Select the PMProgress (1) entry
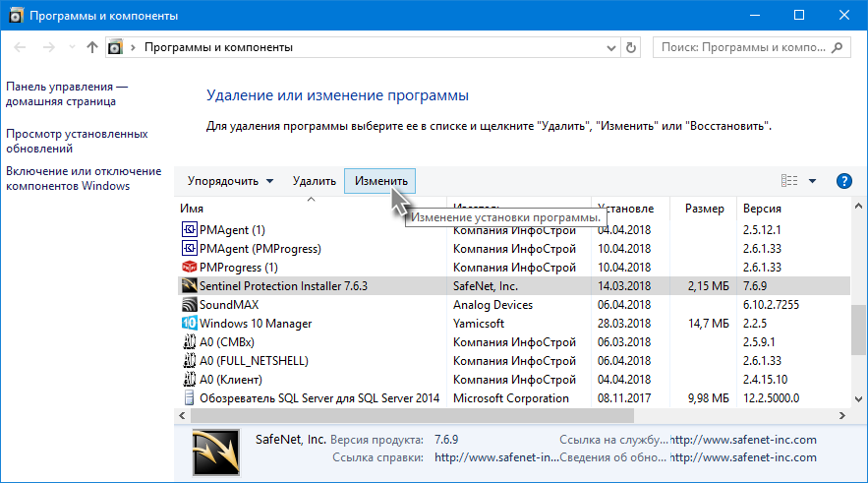The image size is (868, 483). (239, 268)
